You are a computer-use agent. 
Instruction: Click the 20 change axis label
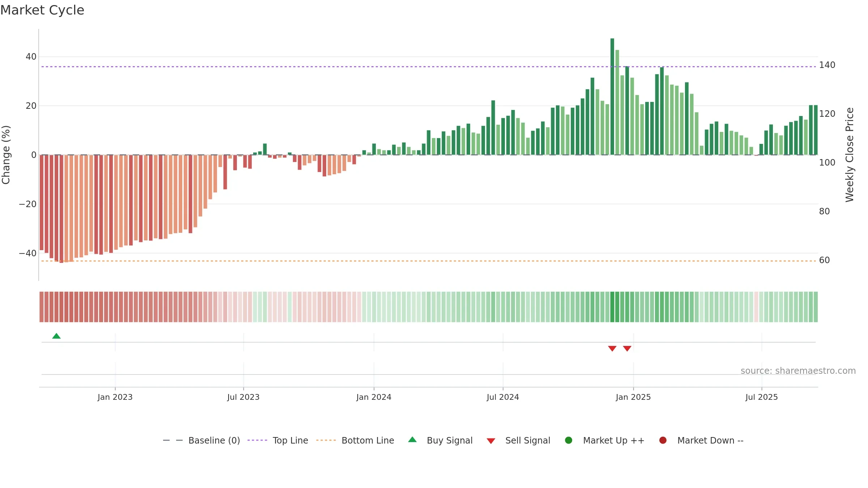pos(31,106)
